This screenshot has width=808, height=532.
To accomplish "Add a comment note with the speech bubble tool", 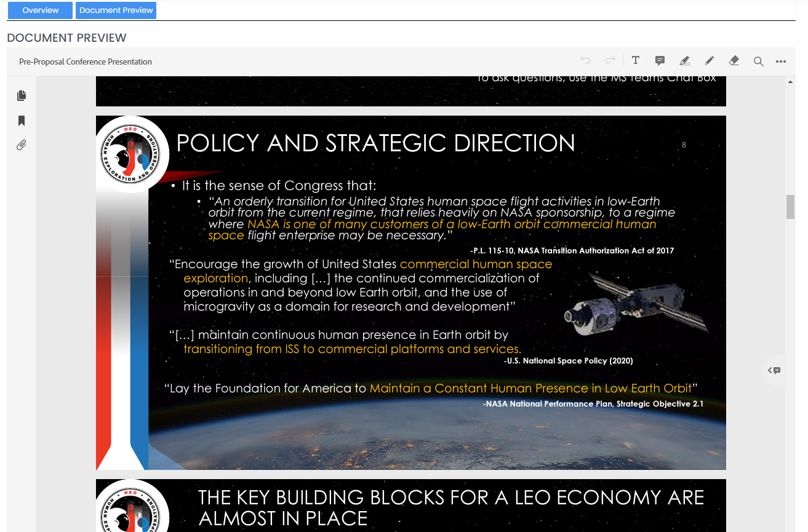I will tap(660, 60).
